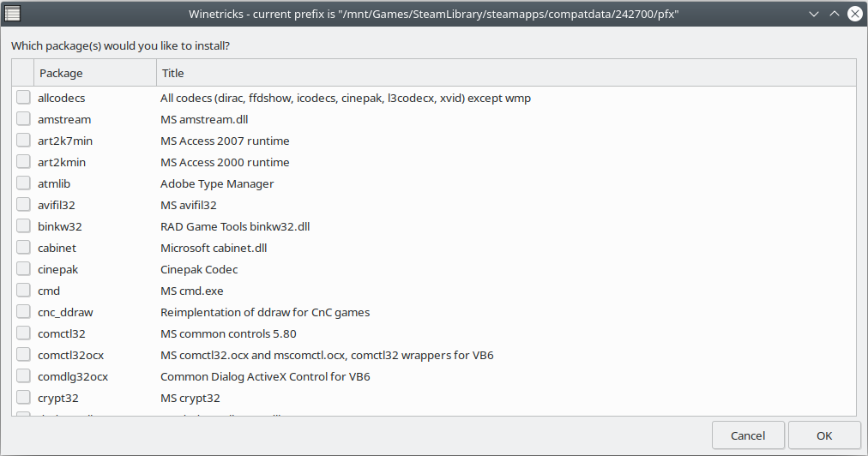
Task: Select the MS Access 2007 runtime row
Action: click(434, 141)
